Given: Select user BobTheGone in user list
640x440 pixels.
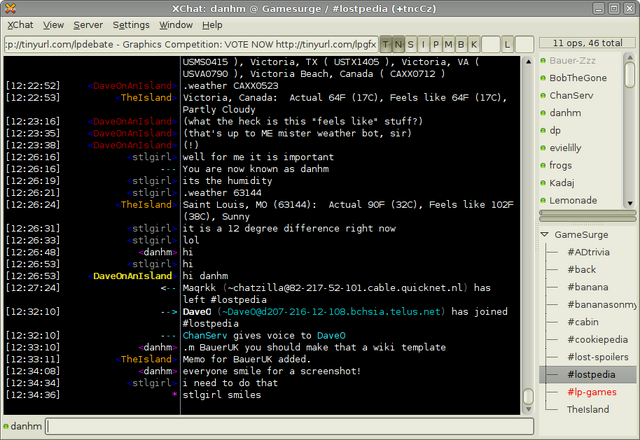Looking at the screenshot, I should coord(578,78).
